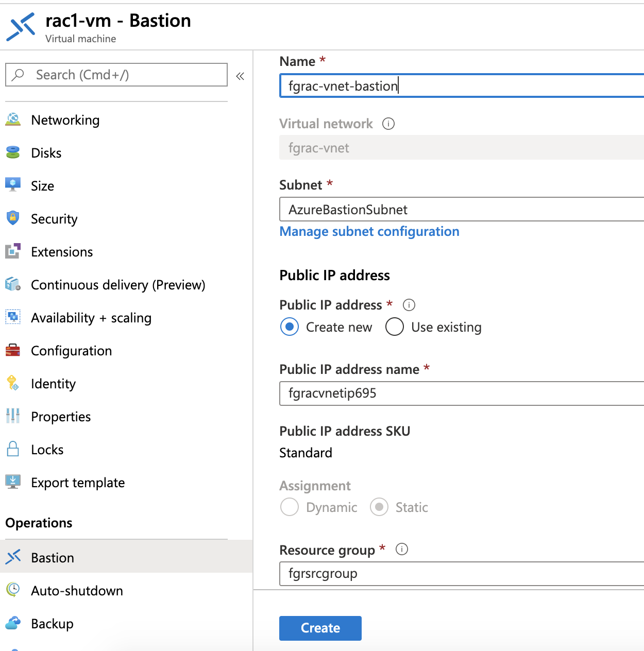The width and height of the screenshot is (644, 651).
Task: Open the Public IP address info tooltip
Action: [409, 305]
